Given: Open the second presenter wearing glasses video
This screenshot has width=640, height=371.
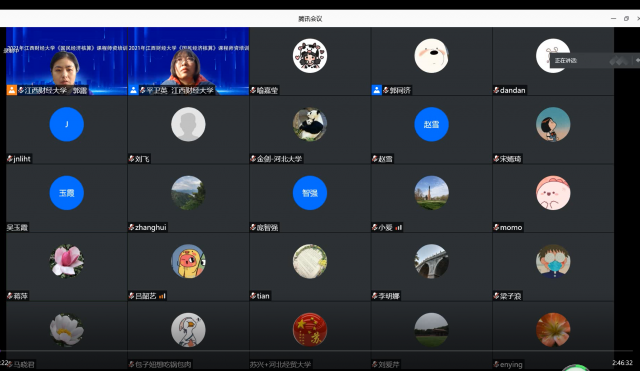Looking at the screenshot, I should 188,61.
